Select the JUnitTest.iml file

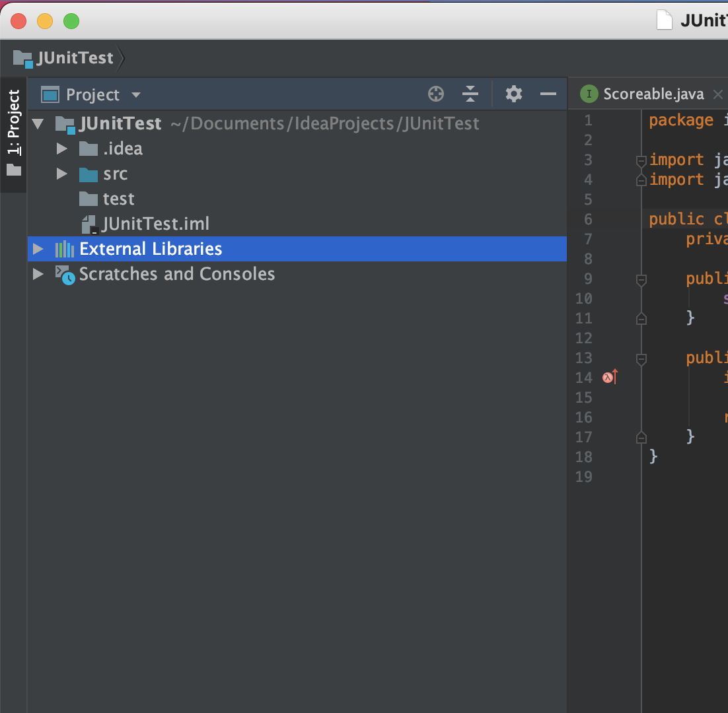pos(297,224)
